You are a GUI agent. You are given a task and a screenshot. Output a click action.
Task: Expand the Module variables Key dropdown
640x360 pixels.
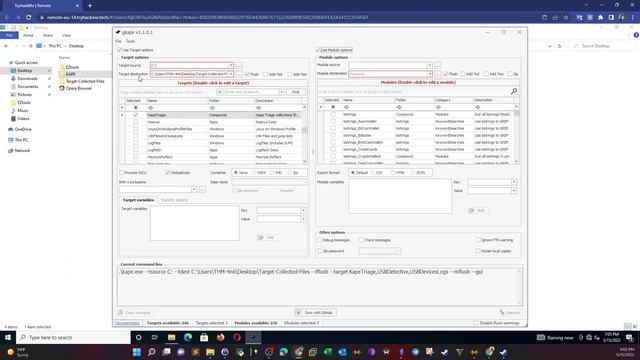point(513,182)
